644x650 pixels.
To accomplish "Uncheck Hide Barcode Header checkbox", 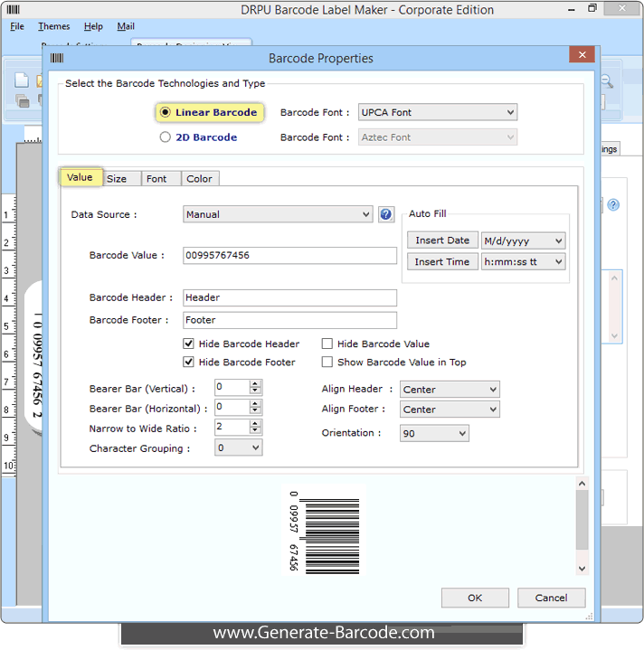I will click(189, 344).
